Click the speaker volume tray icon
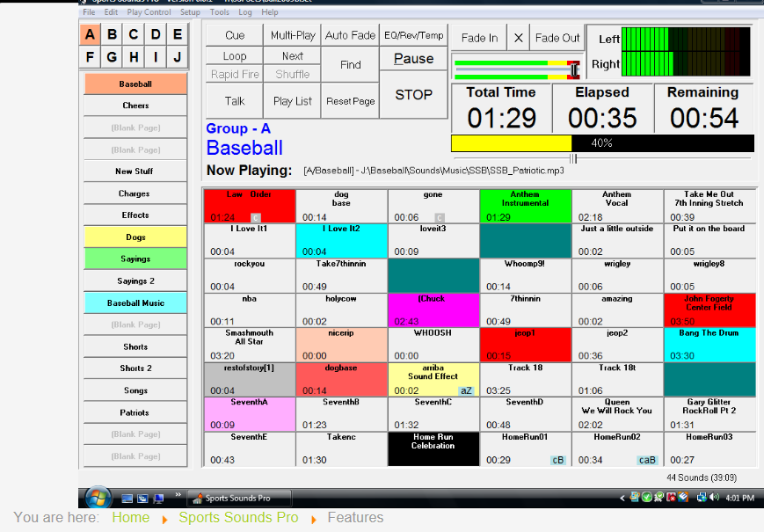Viewport: 764px width, 532px height. click(715, 498)
